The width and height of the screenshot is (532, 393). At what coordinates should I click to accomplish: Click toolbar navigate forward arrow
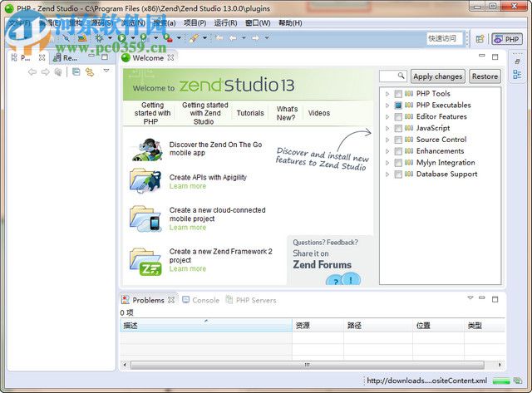255,38
